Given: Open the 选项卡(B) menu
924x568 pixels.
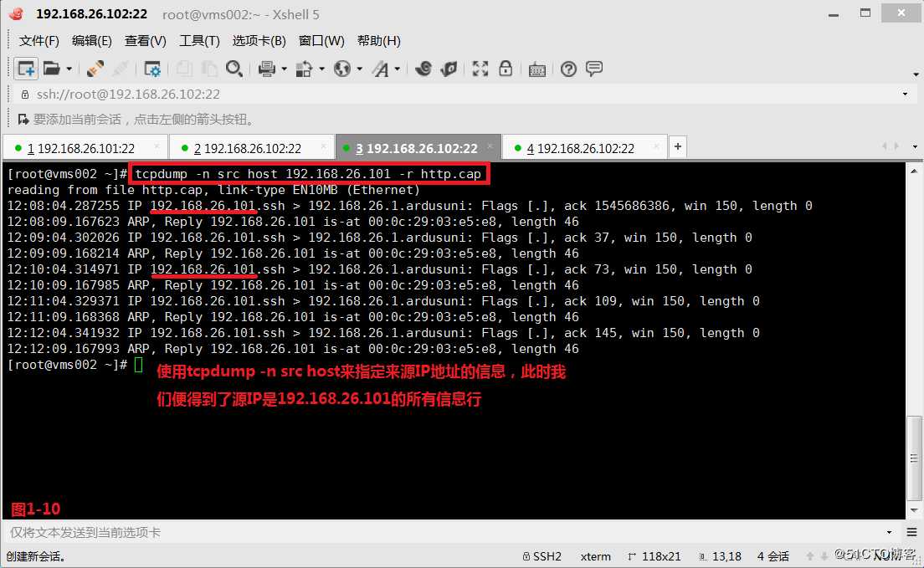Looking at the screenshot, I should click(259, 41).
